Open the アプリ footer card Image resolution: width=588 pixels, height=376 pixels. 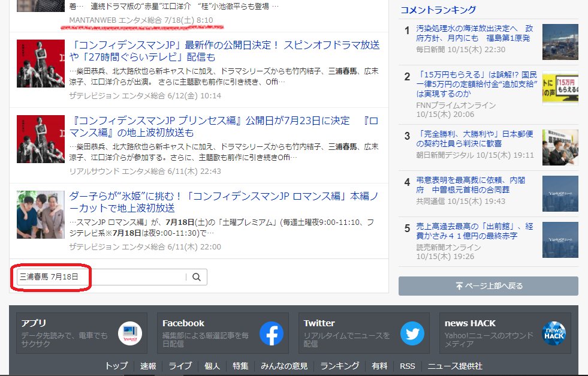tap(82, 333)
